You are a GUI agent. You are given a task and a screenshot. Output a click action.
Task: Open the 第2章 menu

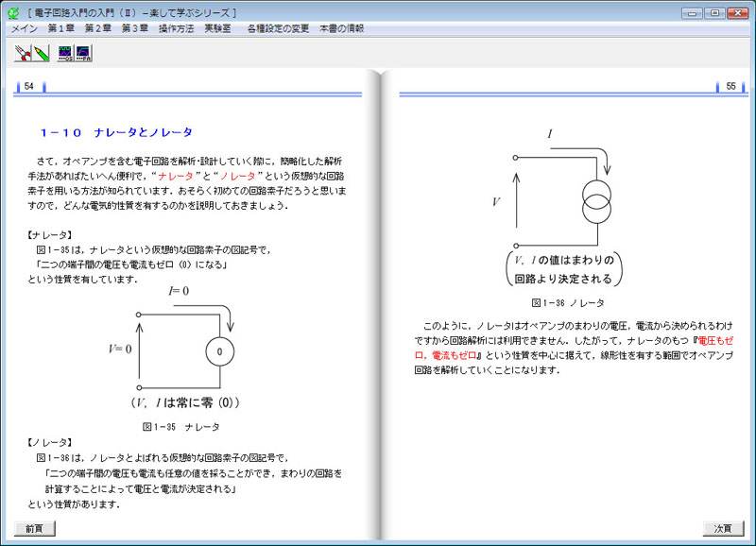pyautogui.click(x=98, y=28)
